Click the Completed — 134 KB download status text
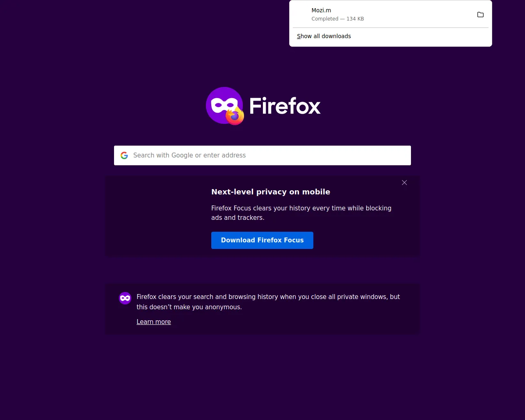 point(338,19)
